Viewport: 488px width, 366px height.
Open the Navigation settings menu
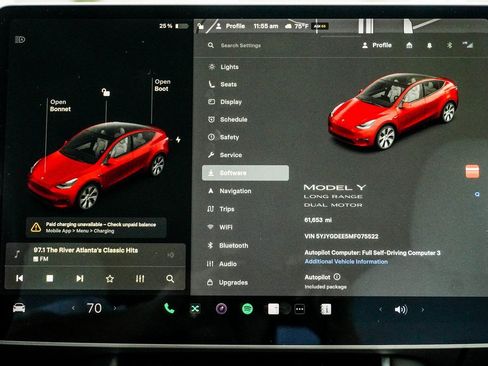(x=230, y=191)
